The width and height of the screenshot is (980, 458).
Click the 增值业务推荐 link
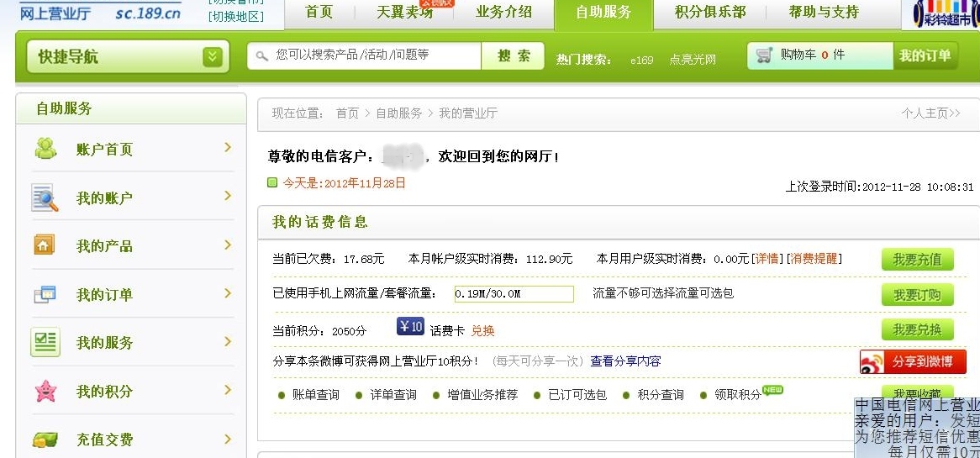[x=482, y=395]
